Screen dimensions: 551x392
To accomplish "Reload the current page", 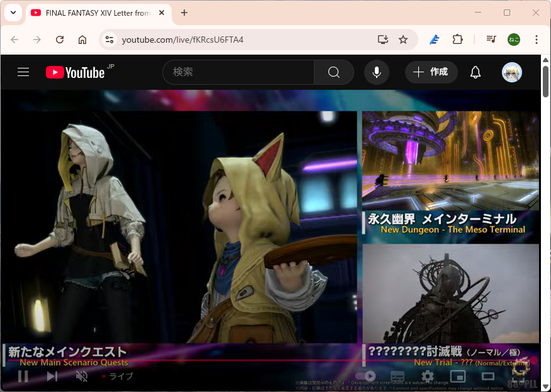I will click(x=60, y=40).
